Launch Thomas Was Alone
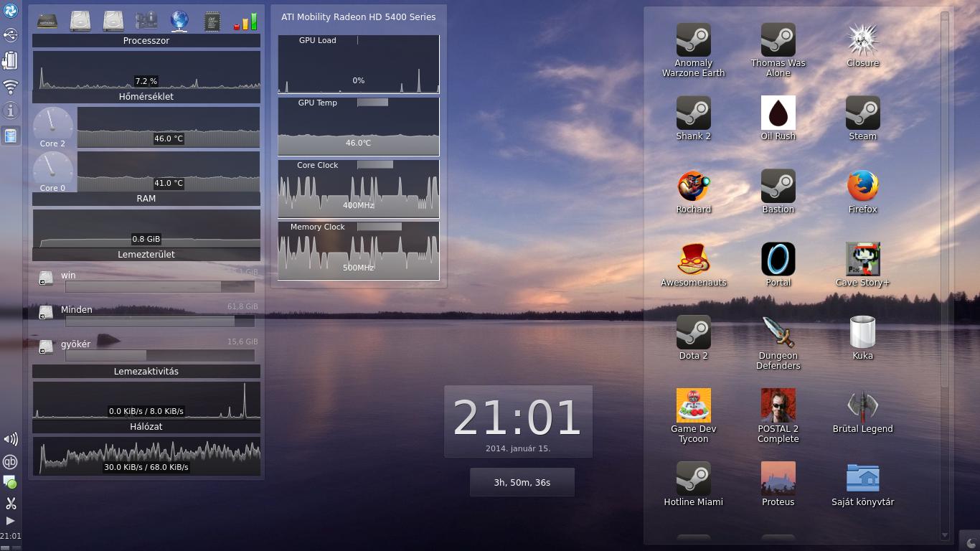 (778, 50)
